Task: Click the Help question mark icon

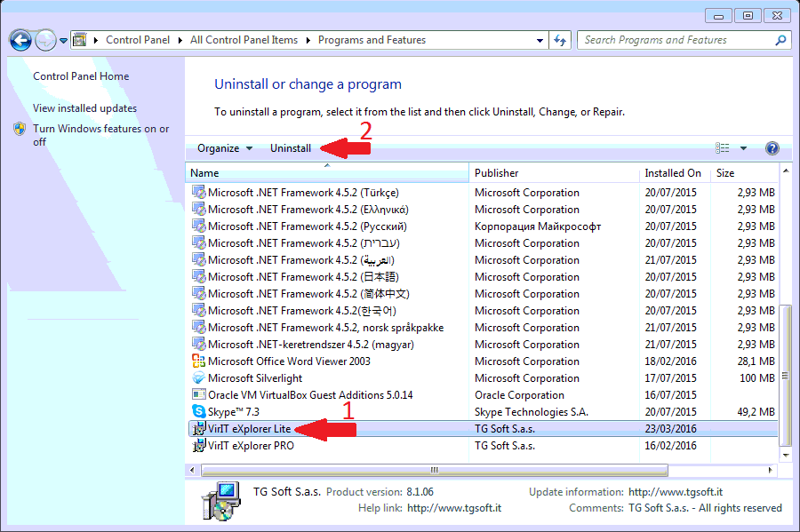Action: tap(772, 148)
